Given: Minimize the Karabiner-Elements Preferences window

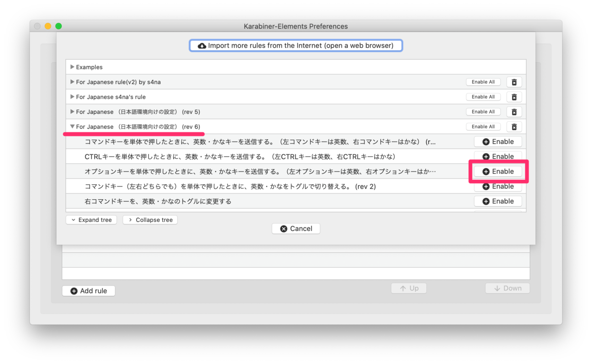Looking at the screenshot, I should click(x=48, y=26).
